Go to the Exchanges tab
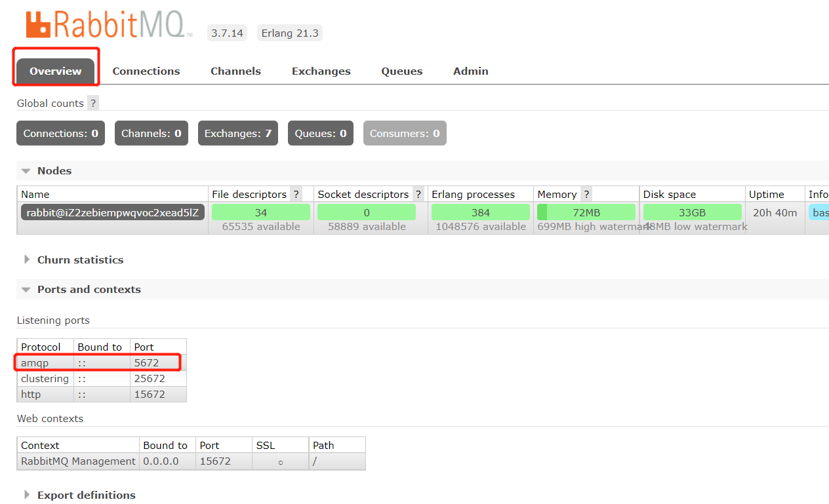The width and height of the screenshot is (829, 504). pyautogui.click(x=321, y=71)
